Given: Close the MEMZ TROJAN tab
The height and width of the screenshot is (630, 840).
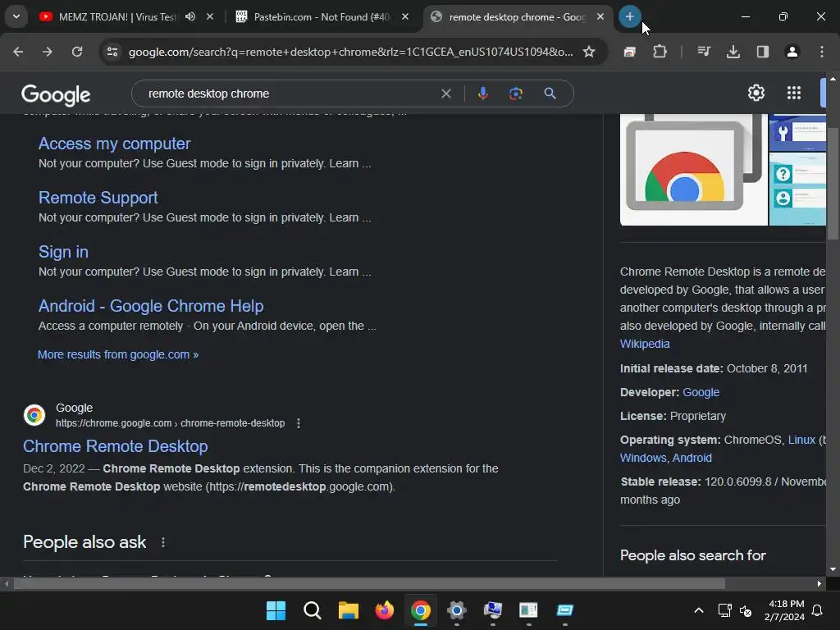Looking at the screenshot, I should (x=210, y=16).
